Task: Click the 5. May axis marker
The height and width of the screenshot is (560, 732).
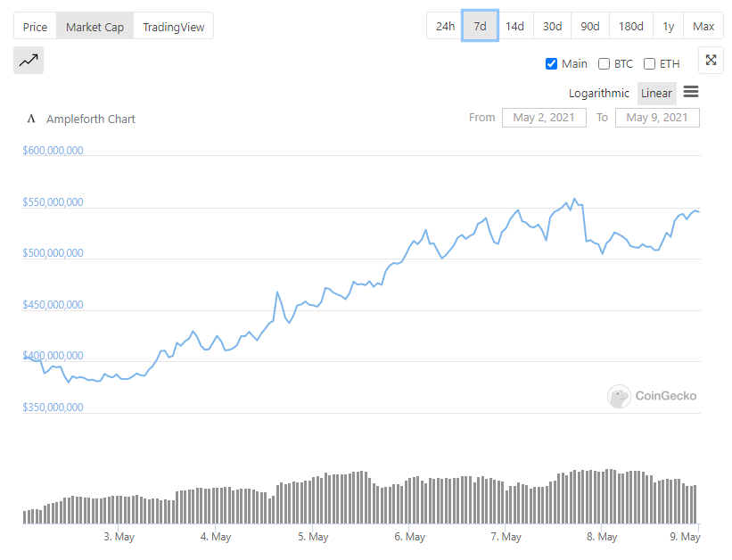Action: (x=313, y=537)
